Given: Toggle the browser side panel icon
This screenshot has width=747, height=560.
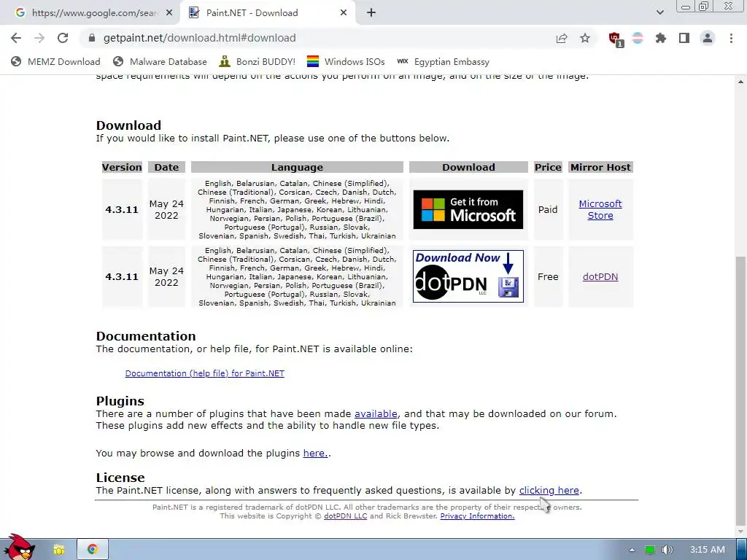Looking at the screenshot, I should point(684,38).
